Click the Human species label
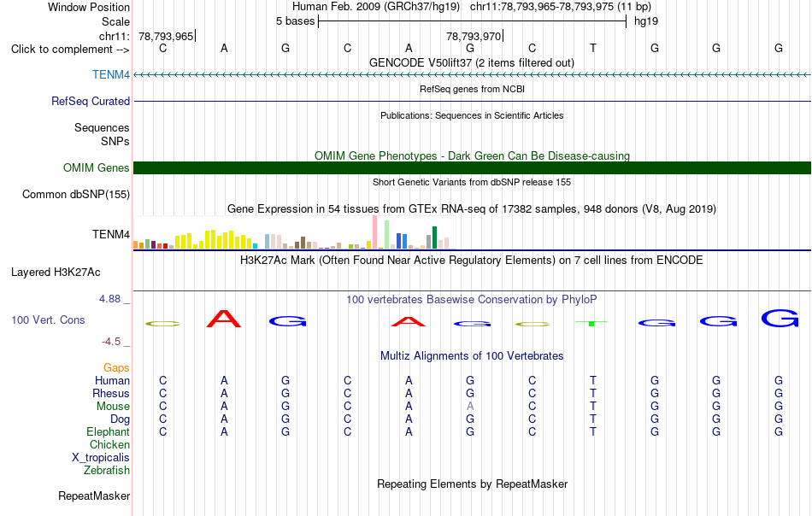Screen dimensions: 812x516 (112, 380)
